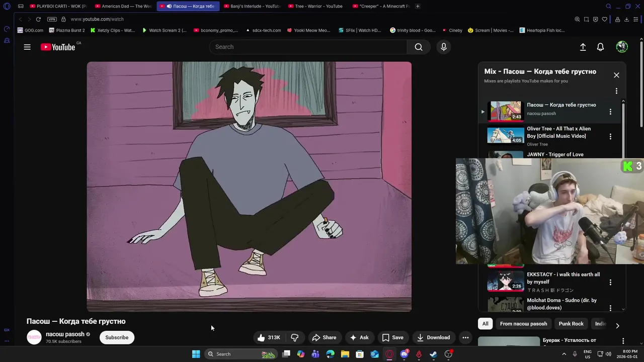Reload the page
This screenshot has height=362, width=644.
click(38, 19)
